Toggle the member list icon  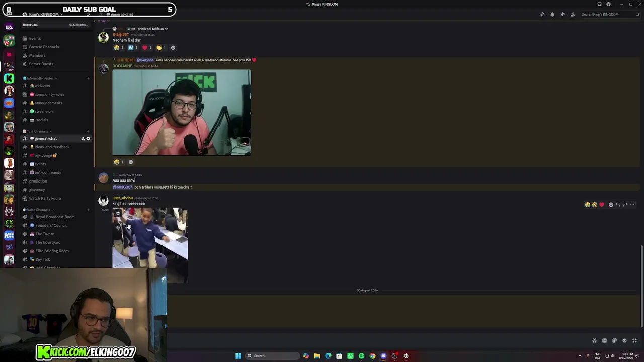click(573, 14)
